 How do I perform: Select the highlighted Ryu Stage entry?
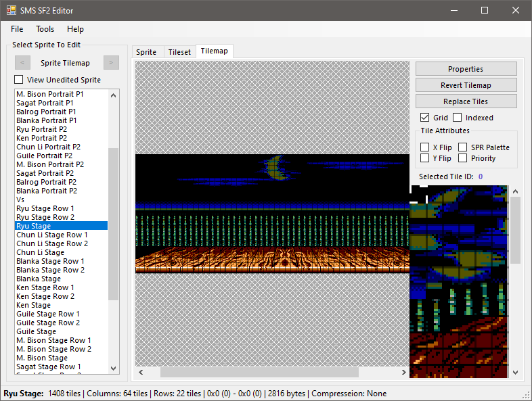[62, 226]
